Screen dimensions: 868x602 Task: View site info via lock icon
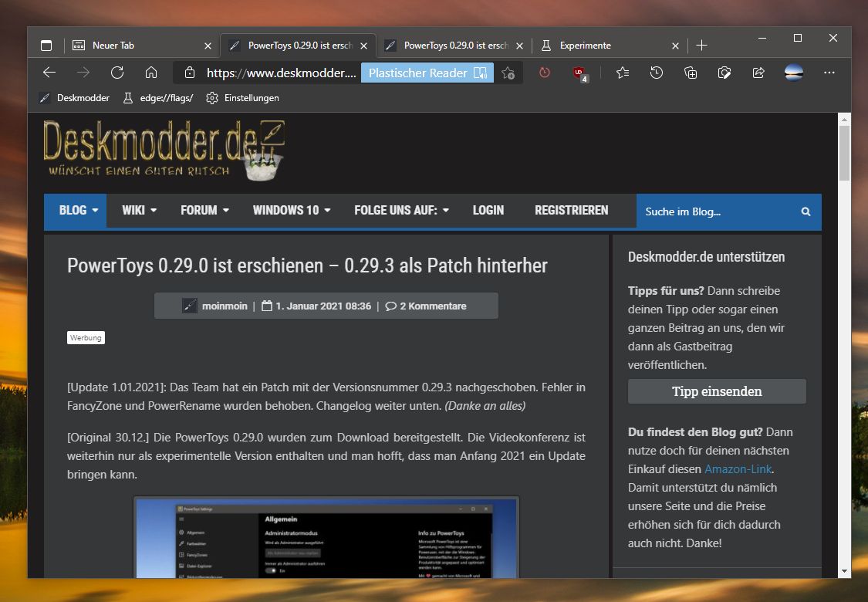[x=189, y=73]
